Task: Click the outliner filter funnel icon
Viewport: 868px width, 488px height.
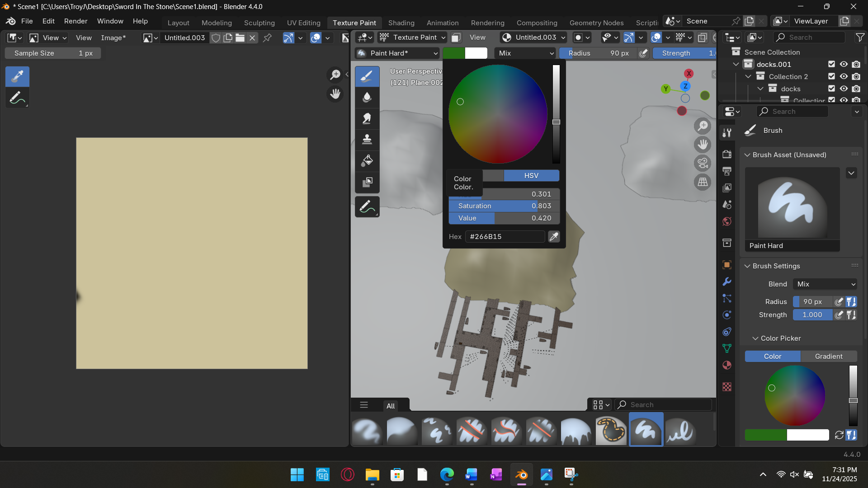Action: tap(860, 38)
